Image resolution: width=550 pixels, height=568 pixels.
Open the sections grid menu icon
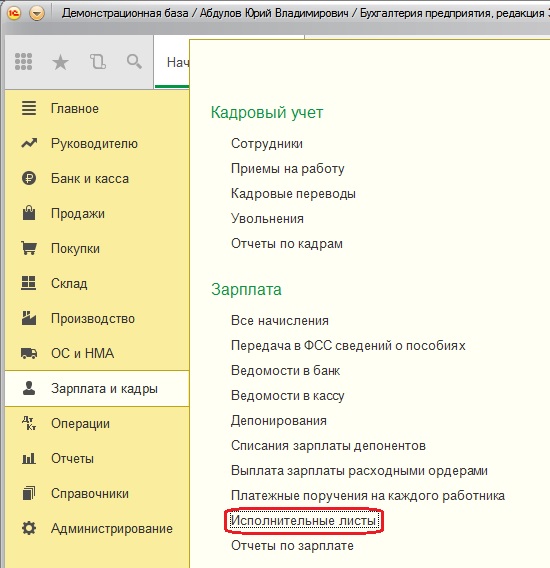24,62
